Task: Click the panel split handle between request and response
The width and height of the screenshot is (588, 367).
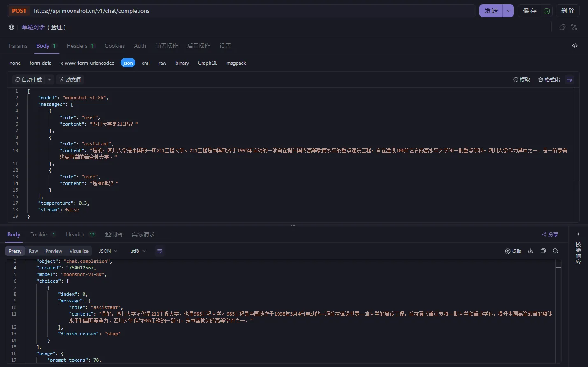Action: click(293, 225)
